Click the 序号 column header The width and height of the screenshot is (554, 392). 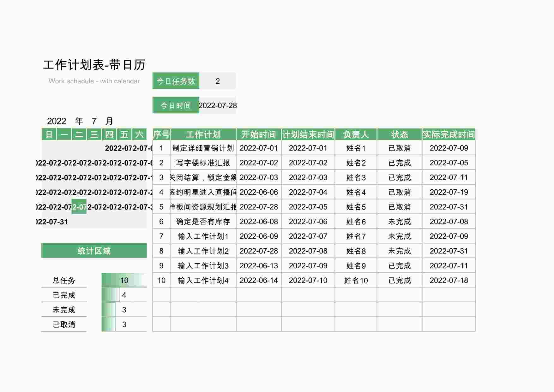[161, 134]
